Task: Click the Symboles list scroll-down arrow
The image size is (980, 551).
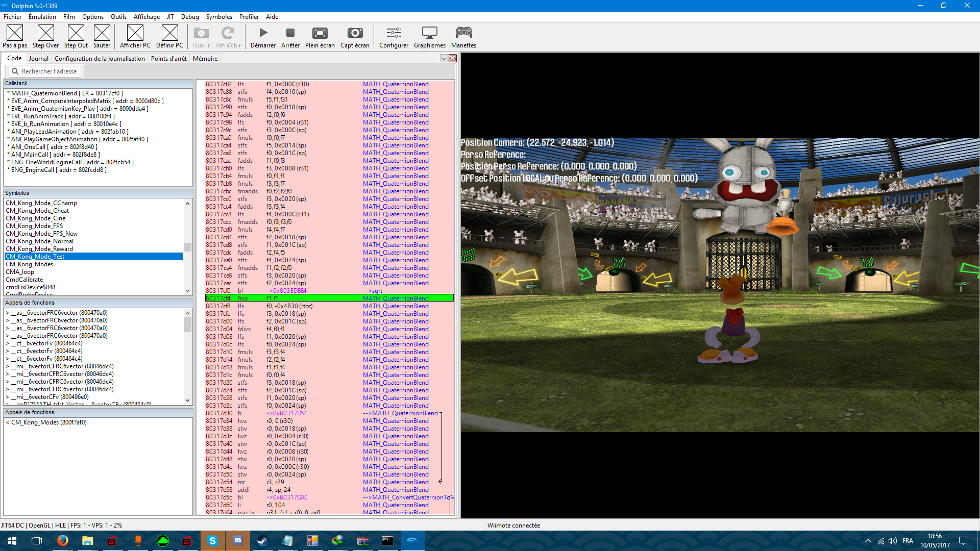Action: tap(187, 290)
